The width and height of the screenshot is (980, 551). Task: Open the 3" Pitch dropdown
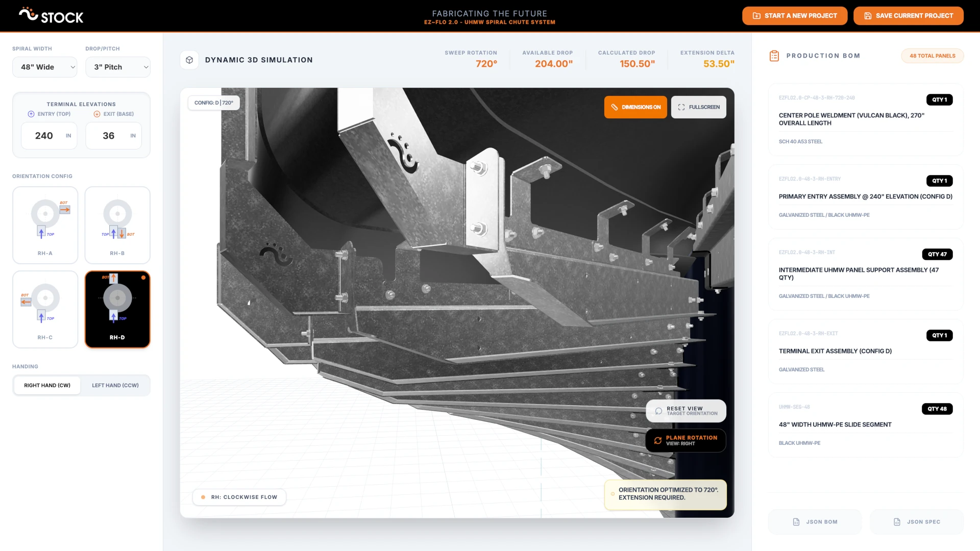(118, 67)
